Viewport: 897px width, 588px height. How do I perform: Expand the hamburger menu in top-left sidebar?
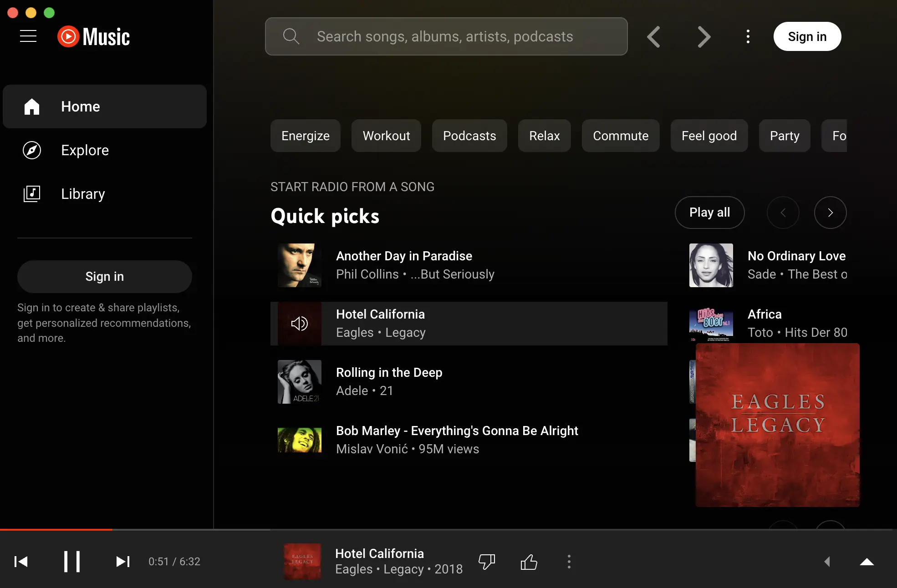[27, 36]
